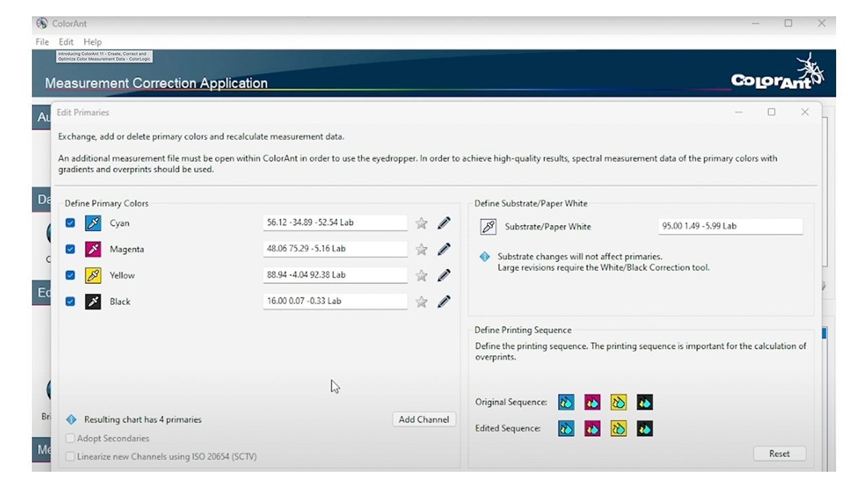Close the Edit Primaries dialog
This screenshot has height=488, width=868.
805,113
